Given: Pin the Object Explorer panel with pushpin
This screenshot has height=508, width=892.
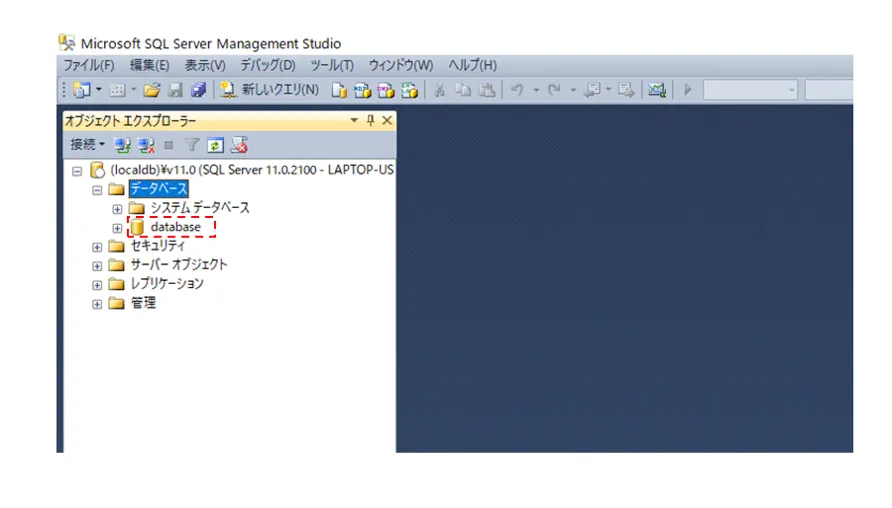Looking at the screenshot, I should 370,120.
